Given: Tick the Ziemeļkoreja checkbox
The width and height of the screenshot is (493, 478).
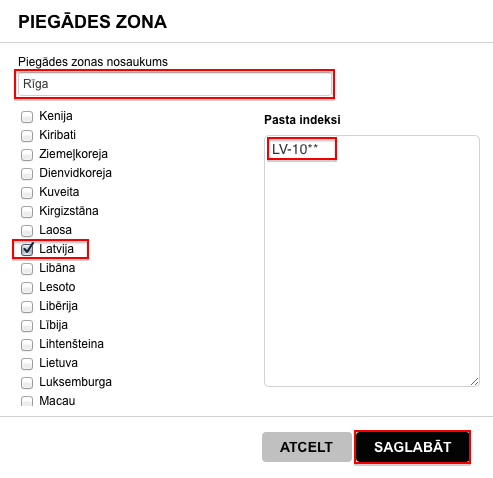Looking at the screenshot, I should [x=27, y=155].
